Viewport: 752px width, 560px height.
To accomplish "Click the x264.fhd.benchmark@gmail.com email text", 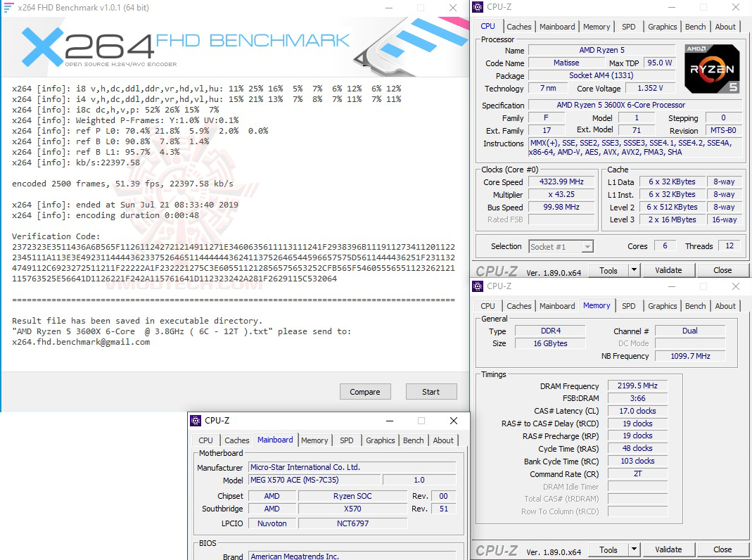I will 81,342.
